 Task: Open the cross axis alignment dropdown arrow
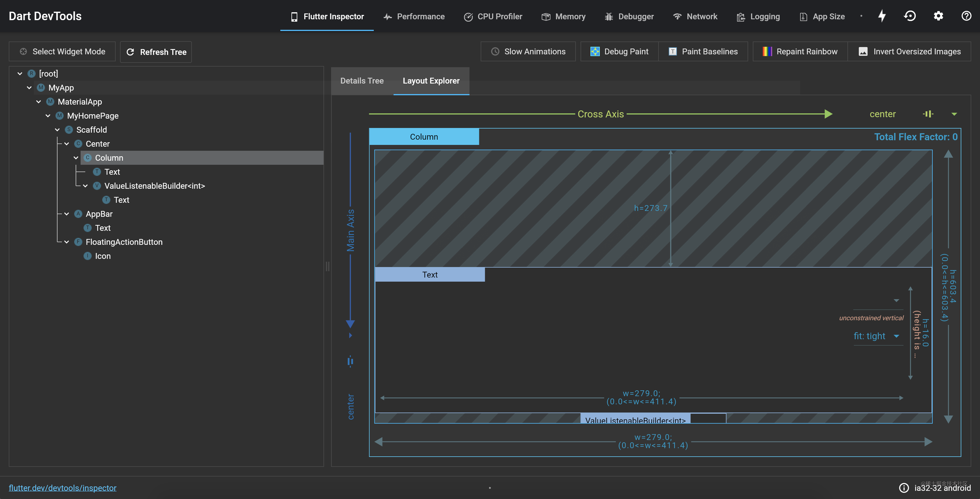(x=954, y=114)
